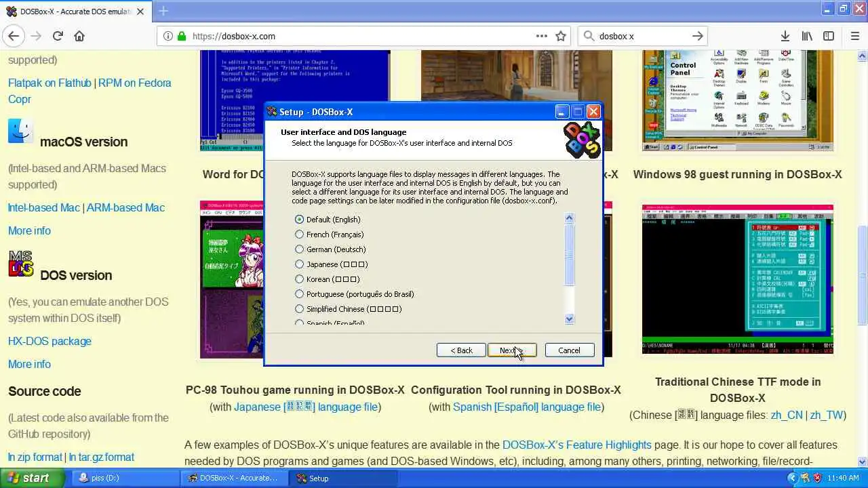Screen dimensions: 868x488
Task: Toggle the sidebar view icon
Action: pos(829,36)
